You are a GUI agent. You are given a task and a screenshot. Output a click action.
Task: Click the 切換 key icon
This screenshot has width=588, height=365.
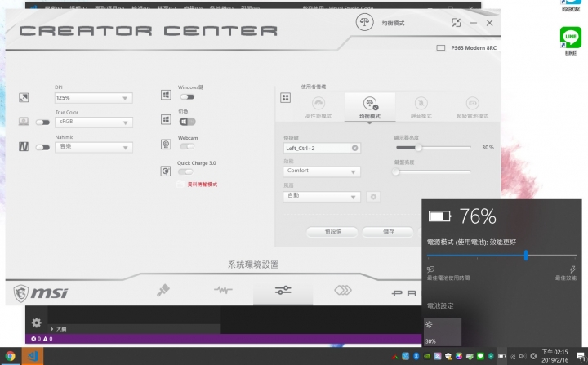[x=166, y=120]
